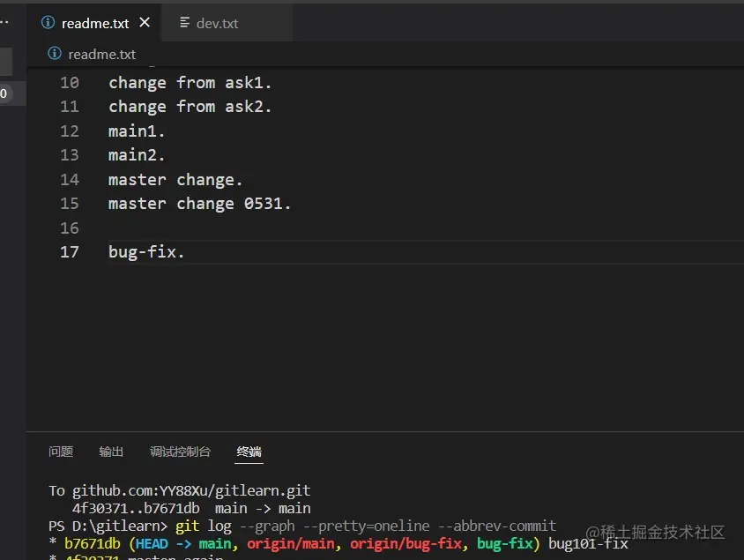Image resolution: width=744 pixels, height=560 pixels.
Task: Click the ellipsis more-actions icon at top left
Action: [4, 22]
